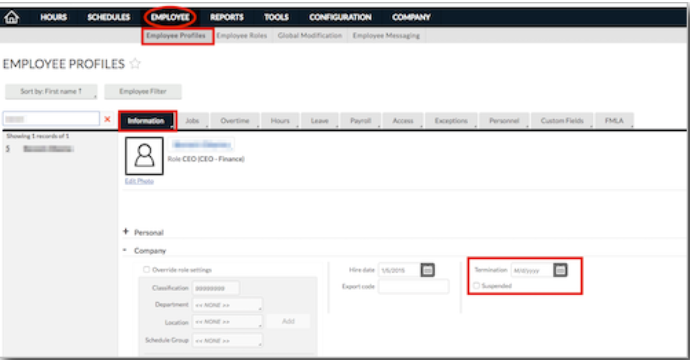Select employee record 5 in list
Screen dimensions: 690x360
[40, 149]
